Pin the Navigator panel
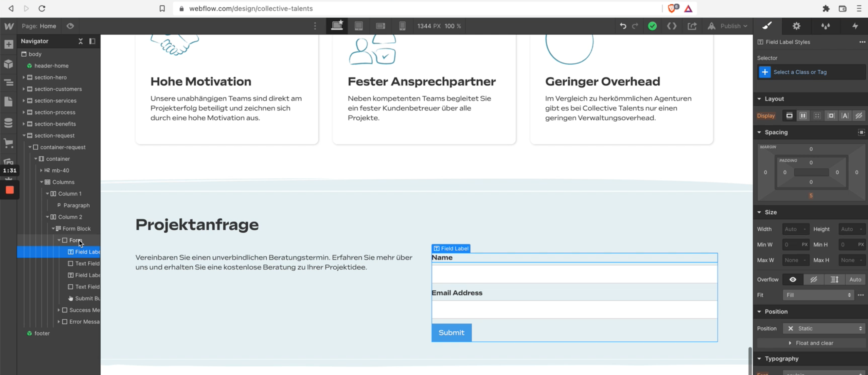The width and height of the screenshot is (868, 375). 92,41
